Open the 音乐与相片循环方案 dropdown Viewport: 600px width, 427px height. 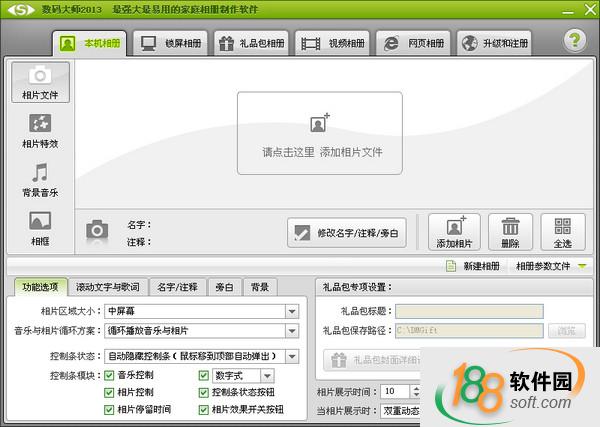pos(292,330)
